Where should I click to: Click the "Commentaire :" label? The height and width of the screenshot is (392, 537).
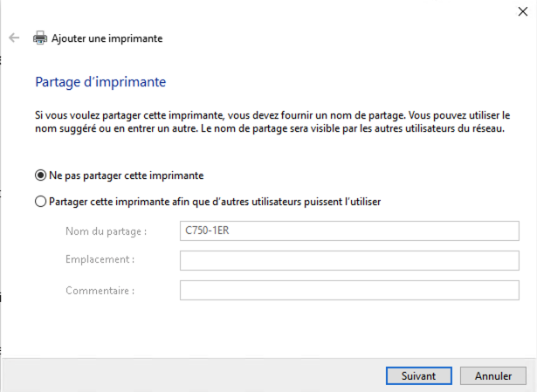[100, 290]
